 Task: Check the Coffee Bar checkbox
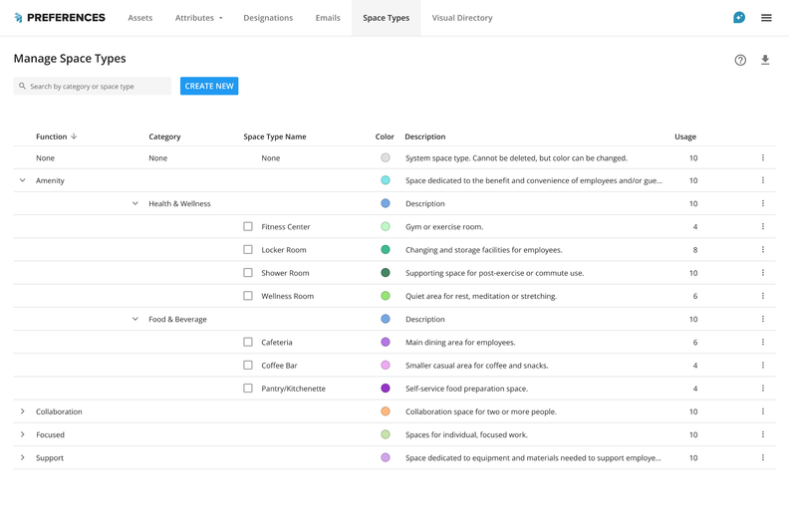pyautogui.click(x=248, y=366)
